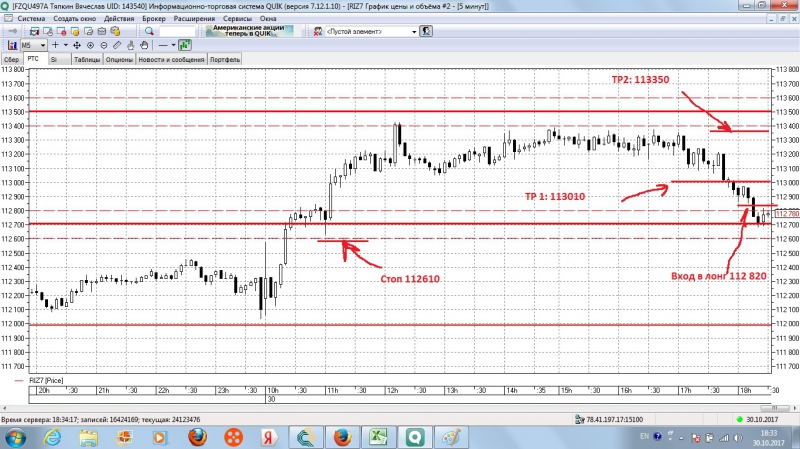800x449 pixels.
Task: Click the Американские акции теперь в QUIK banner
Action: 249,31
